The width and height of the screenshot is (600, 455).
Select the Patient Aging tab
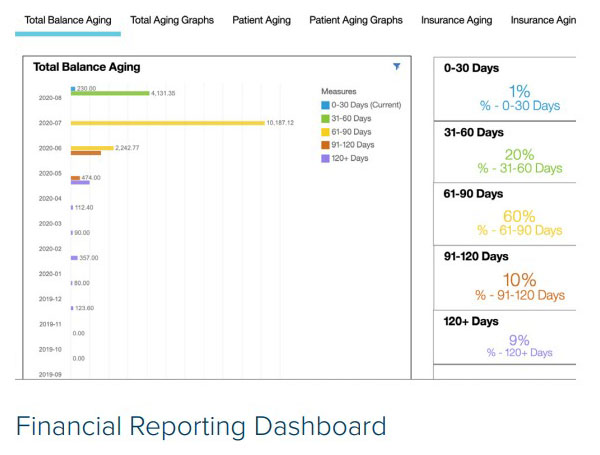point(262,20)
